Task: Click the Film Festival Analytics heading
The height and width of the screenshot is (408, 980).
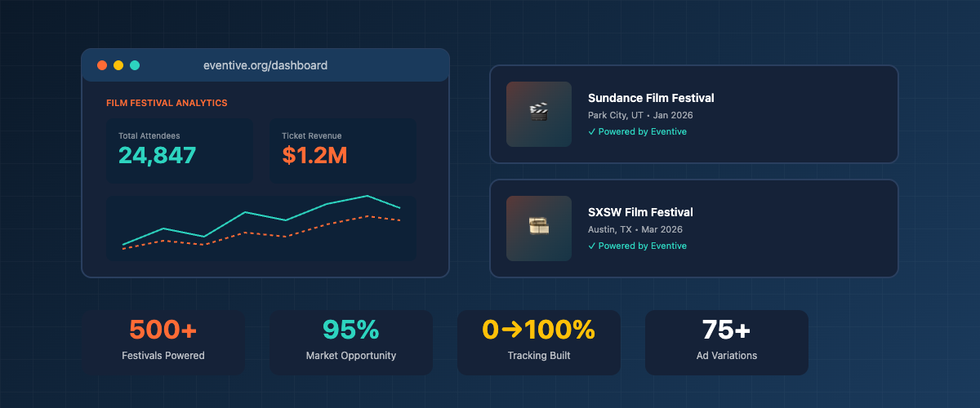Action: tap(167, 104)
